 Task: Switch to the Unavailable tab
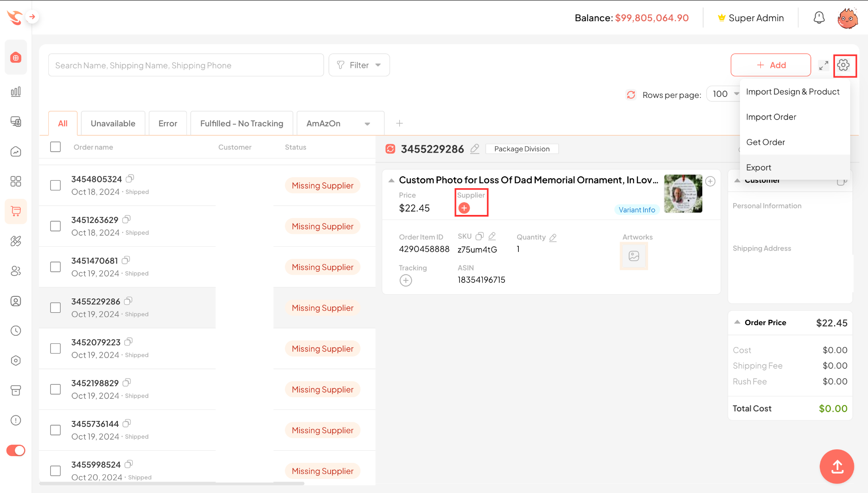(113, 123)
